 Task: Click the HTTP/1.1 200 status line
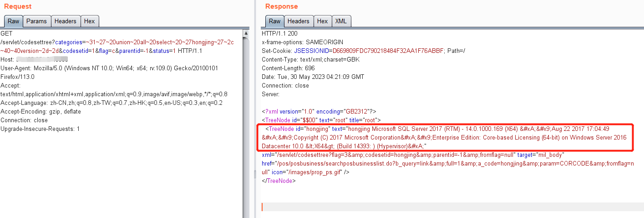[x=279, y=34]
